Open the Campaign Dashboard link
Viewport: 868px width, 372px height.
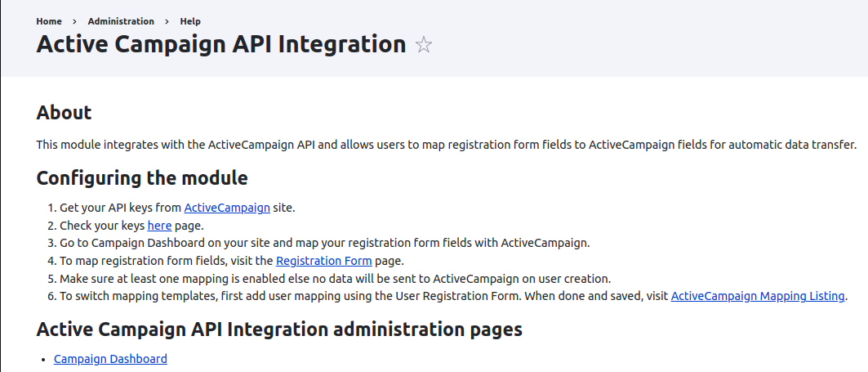pyautogui.click(x=110, y=359)
